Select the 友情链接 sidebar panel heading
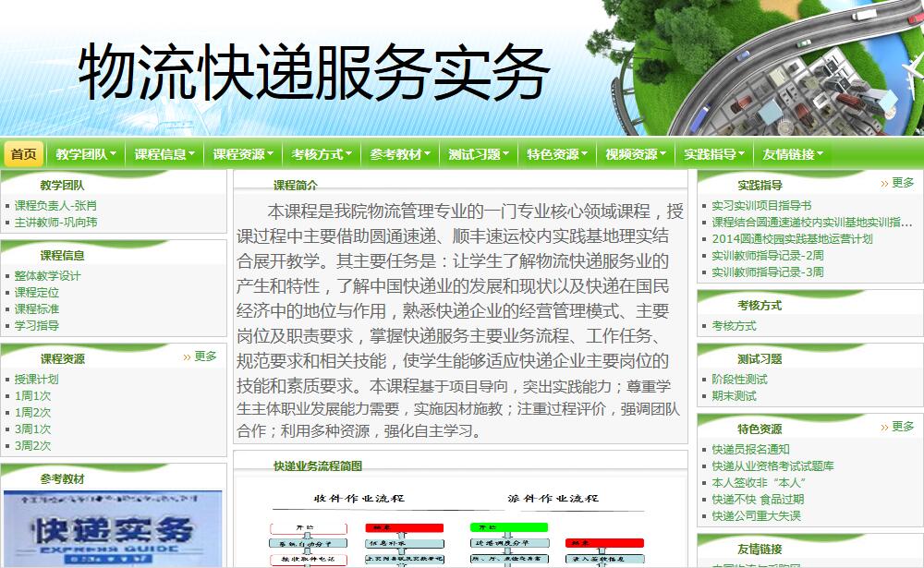 point(760,550)
